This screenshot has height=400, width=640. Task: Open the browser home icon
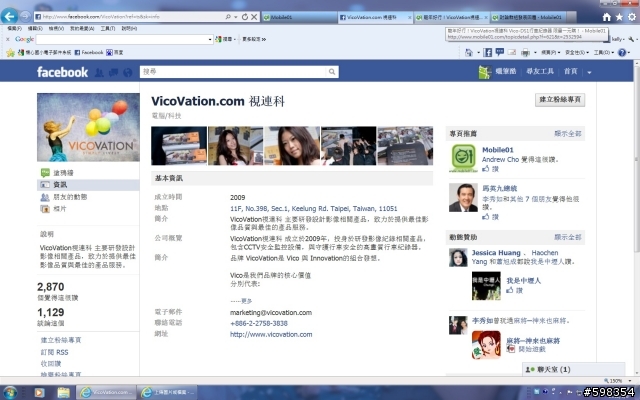click(607, 17)
